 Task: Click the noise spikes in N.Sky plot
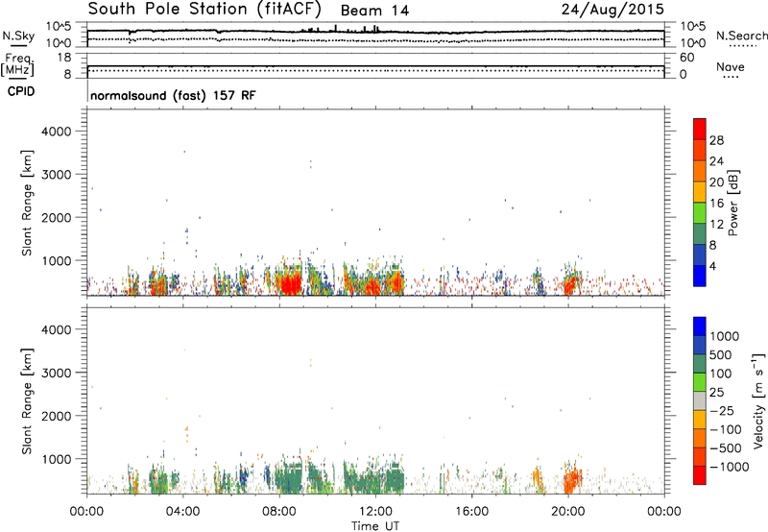pos(341,29)
